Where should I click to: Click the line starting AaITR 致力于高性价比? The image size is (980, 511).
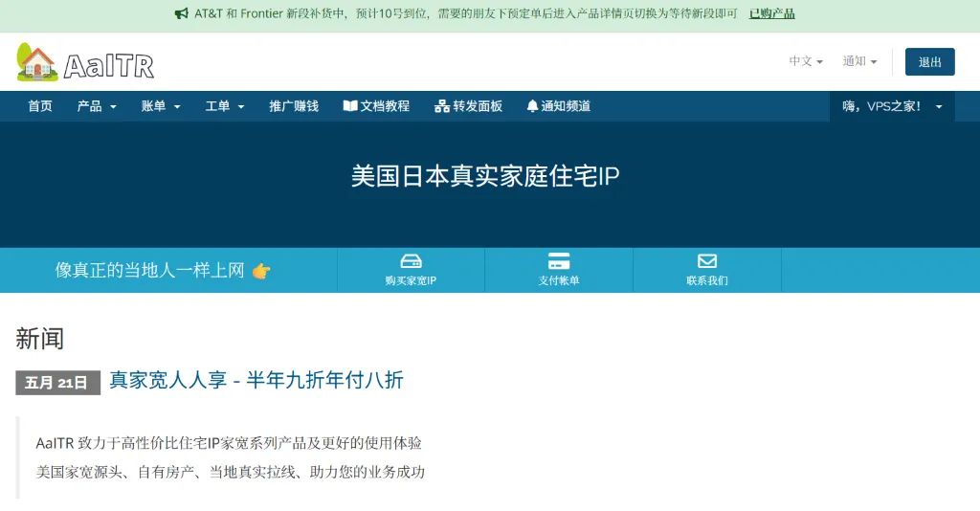pyautogui.click(x=229, y=443)
